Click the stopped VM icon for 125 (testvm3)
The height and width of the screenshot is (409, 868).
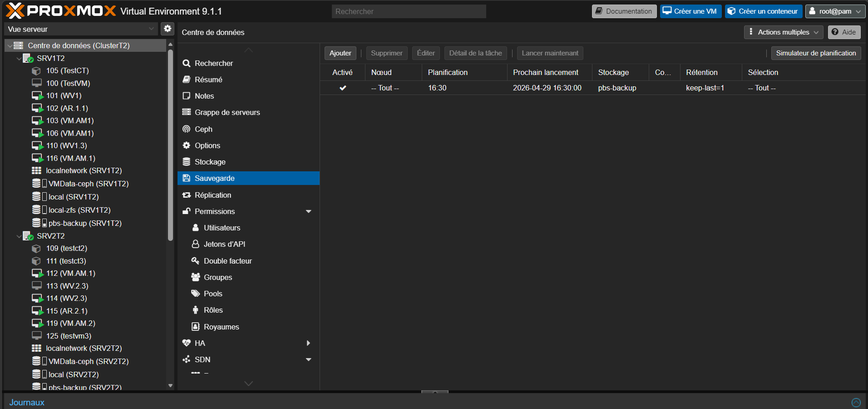tap(36, 336)
